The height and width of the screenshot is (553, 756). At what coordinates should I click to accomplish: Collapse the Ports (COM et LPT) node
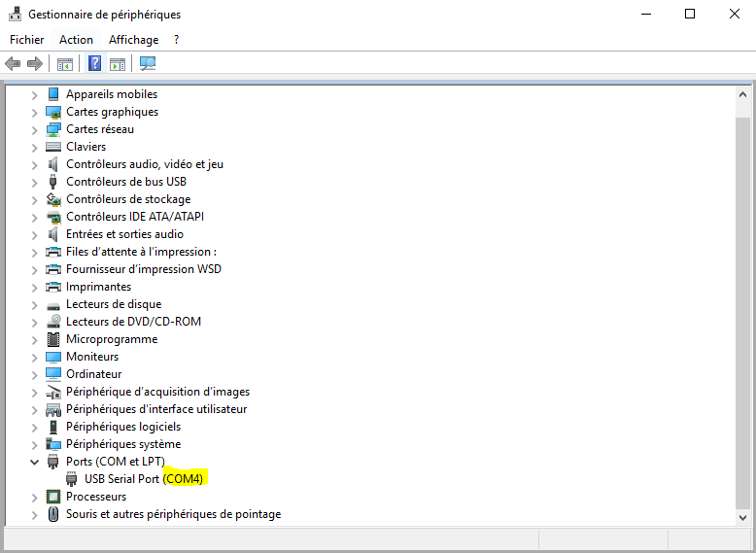[34, 462]
